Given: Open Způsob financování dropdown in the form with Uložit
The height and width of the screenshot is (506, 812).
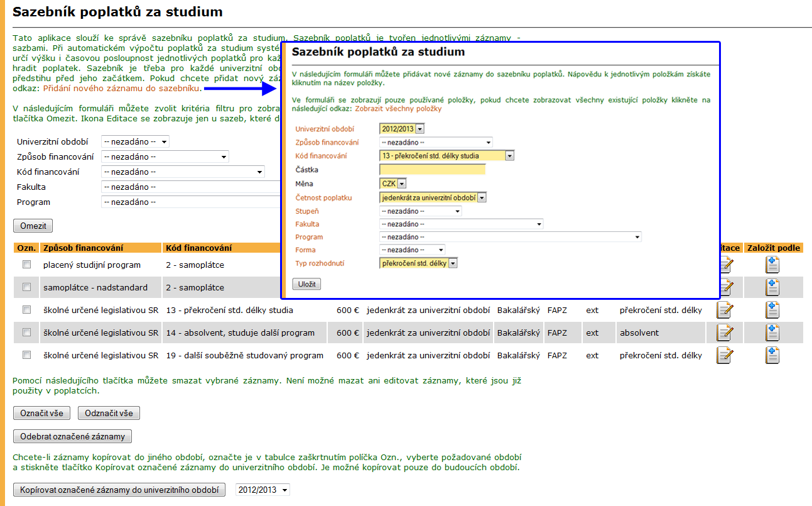Looking at the screenshot, I should pyautogui.click(x=436, y=143).
